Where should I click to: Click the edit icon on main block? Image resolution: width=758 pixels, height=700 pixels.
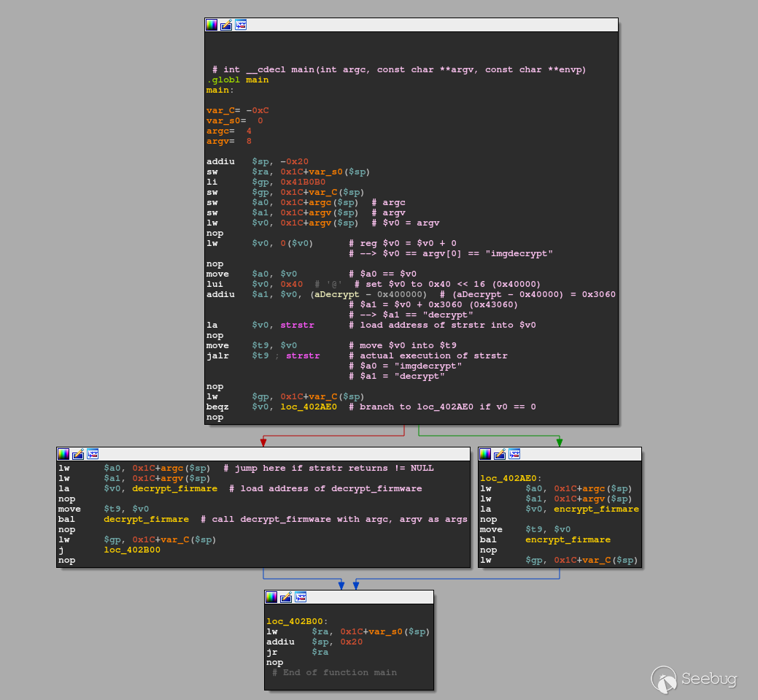point(226,25)
